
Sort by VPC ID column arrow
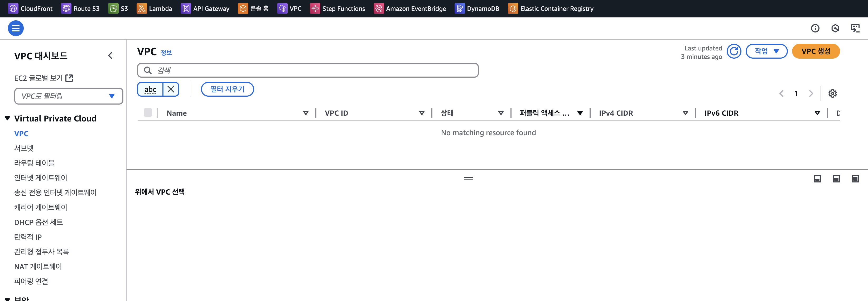tap(422, 113)
